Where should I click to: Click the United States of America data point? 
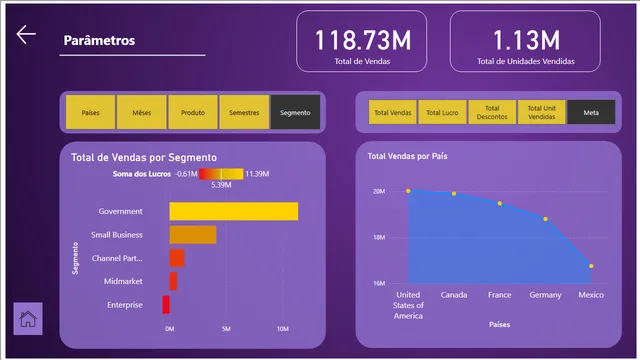(x=408, y=191)
